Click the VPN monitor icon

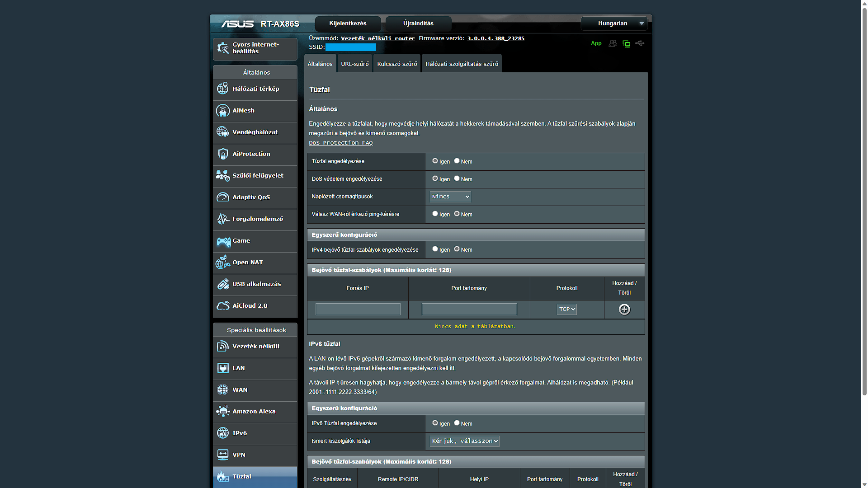[x=222, y=455]
